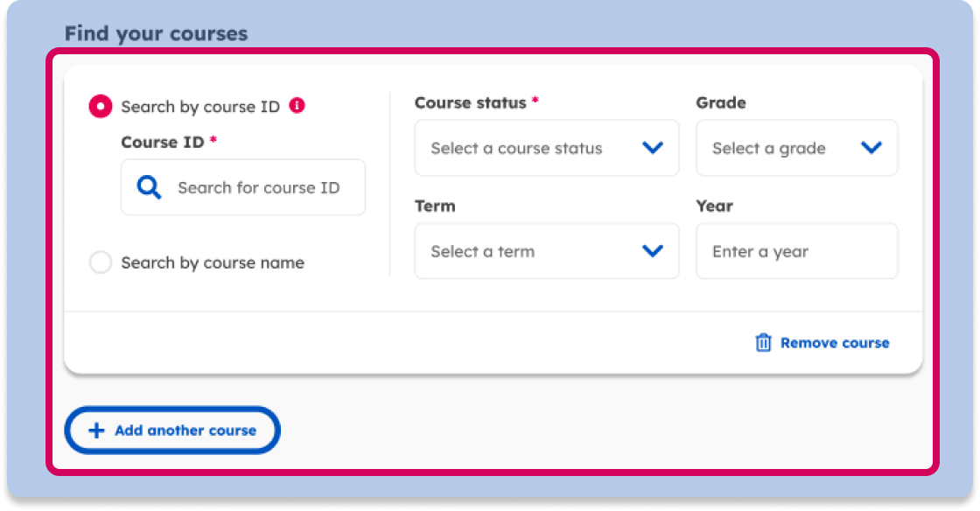Click into the Enter a year field
Viewport: 980px width, 511px height.
(796, 252)
